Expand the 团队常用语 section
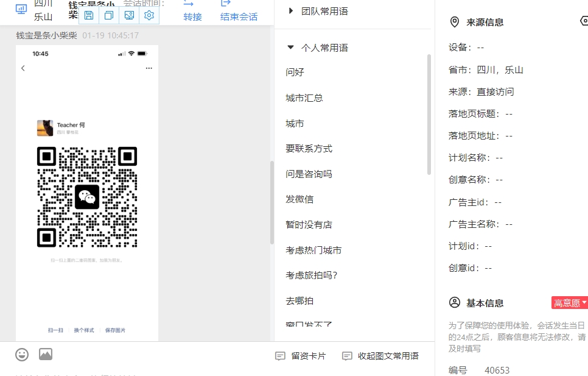The image size is (588, 376). click(x=318, y=11)
